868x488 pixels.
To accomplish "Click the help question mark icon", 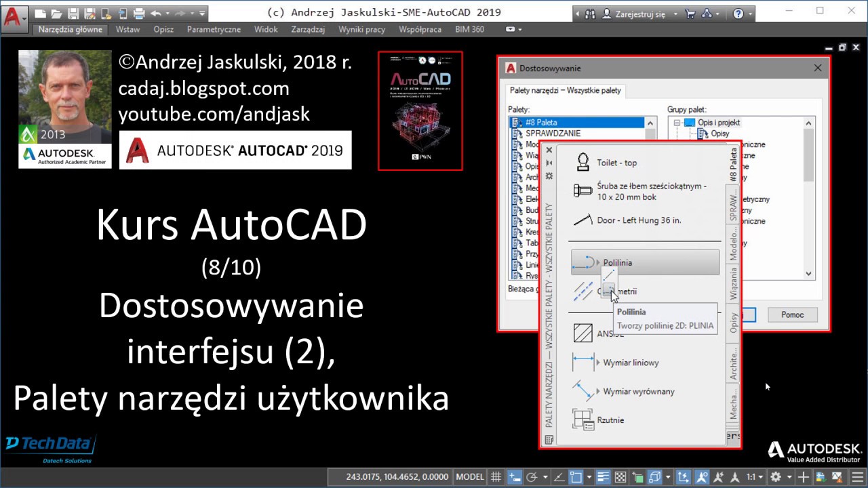I will click(x=738, y=14).
